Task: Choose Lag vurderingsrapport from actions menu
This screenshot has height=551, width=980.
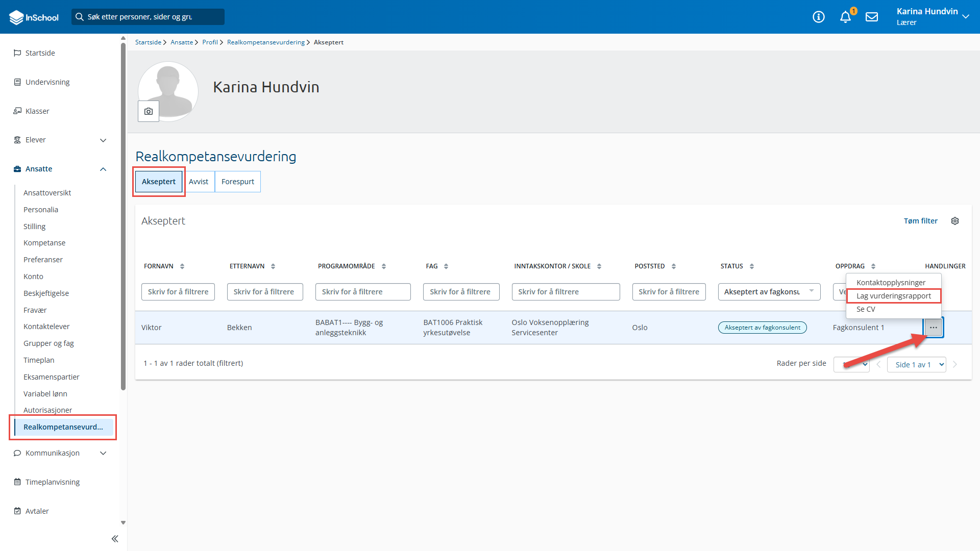Action: [894, 296]
